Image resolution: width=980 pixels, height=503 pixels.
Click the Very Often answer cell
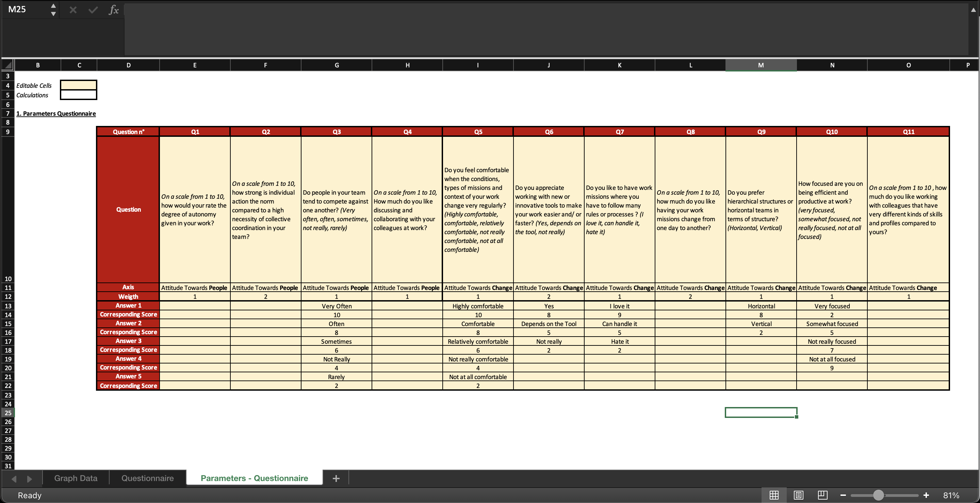[336, 306]
